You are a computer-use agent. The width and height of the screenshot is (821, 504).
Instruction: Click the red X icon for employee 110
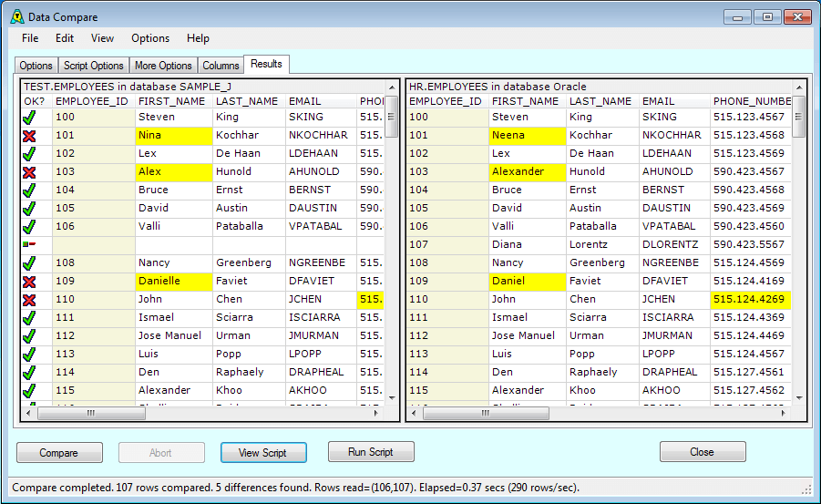click(x=29, y=300)
